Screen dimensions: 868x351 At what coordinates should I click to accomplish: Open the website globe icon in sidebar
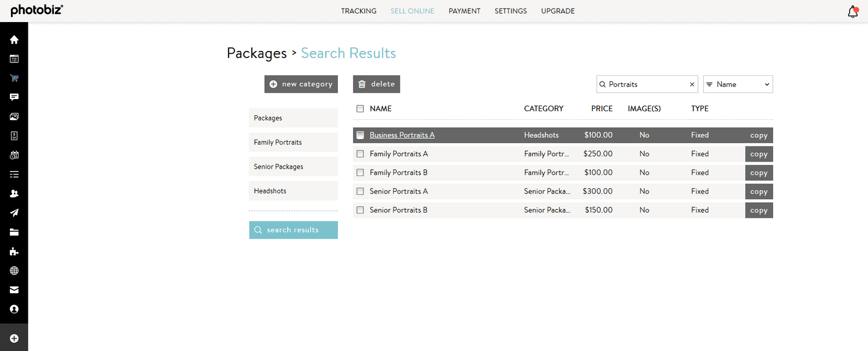pos(14,270)
